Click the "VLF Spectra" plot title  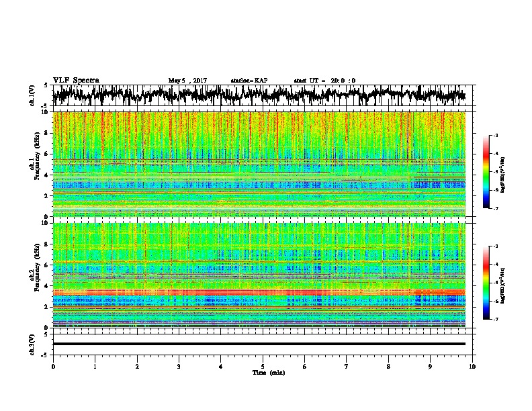76,81
